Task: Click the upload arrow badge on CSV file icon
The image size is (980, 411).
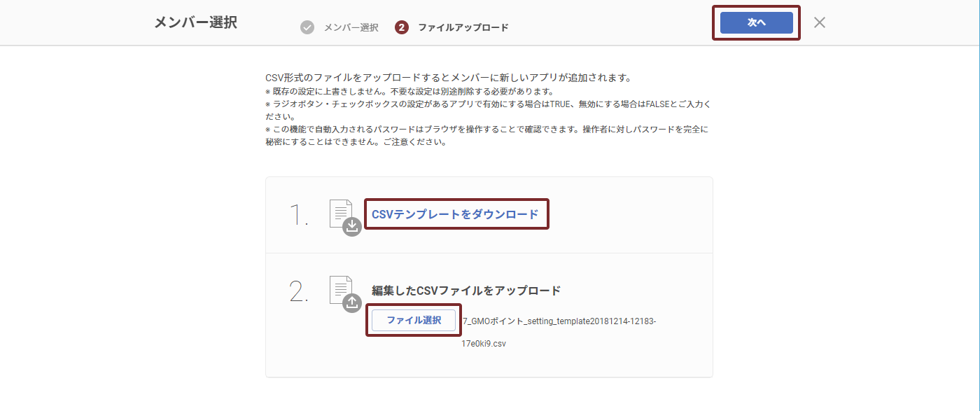Action: click(x=351, y=303)
